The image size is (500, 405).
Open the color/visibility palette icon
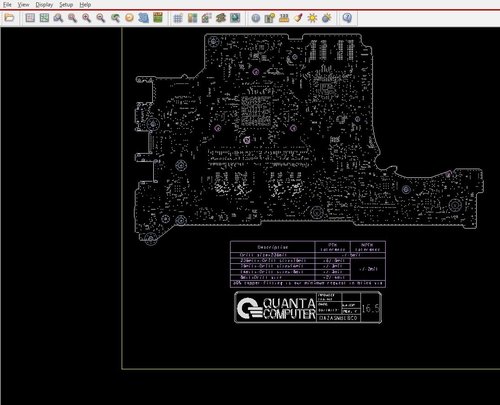coord(192,18)
